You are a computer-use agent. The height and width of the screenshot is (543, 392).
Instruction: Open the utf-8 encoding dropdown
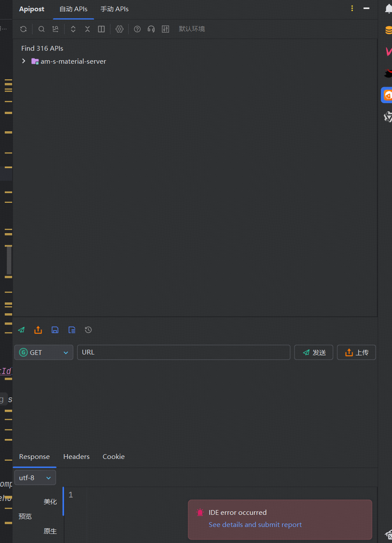click(35, 478)
